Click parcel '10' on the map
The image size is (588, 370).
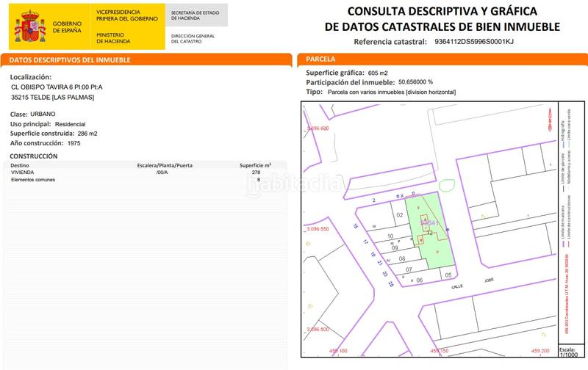coord(390,236)
